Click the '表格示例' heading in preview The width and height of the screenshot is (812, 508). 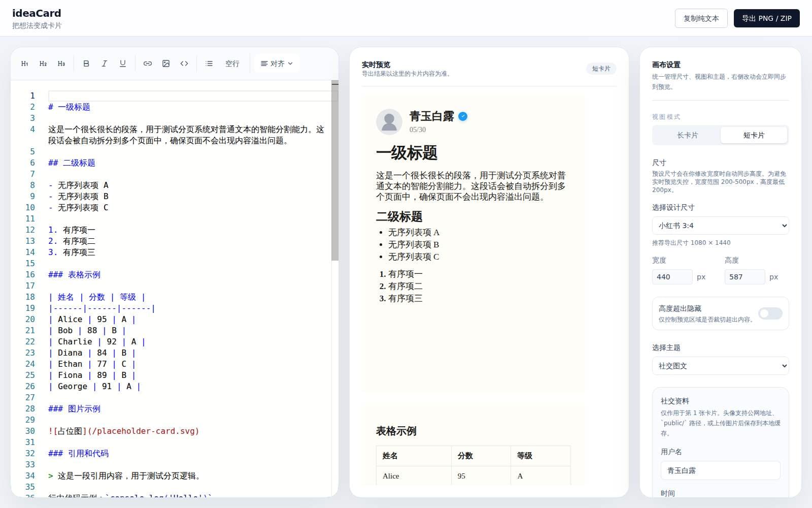point(396,431)
